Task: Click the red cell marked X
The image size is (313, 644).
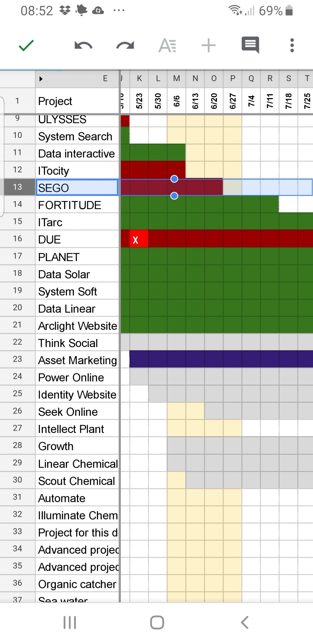Action: click(x=139, y=239)
